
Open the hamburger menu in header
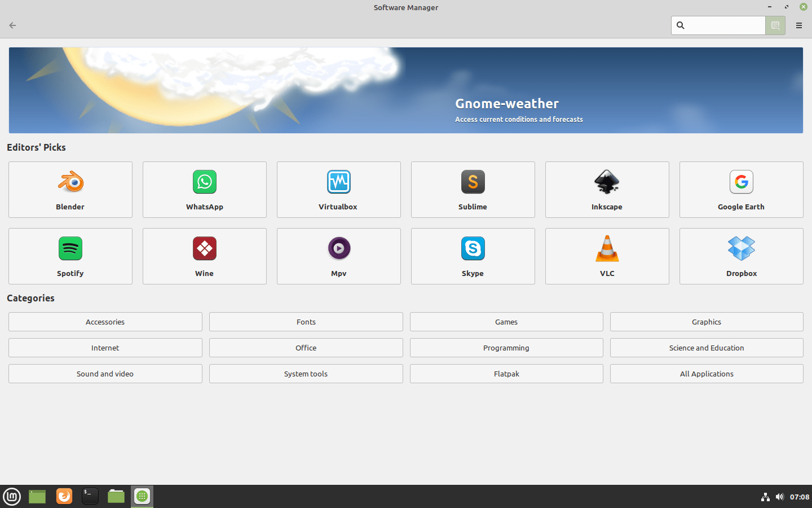pyautogui.click(x=799, y=25)
